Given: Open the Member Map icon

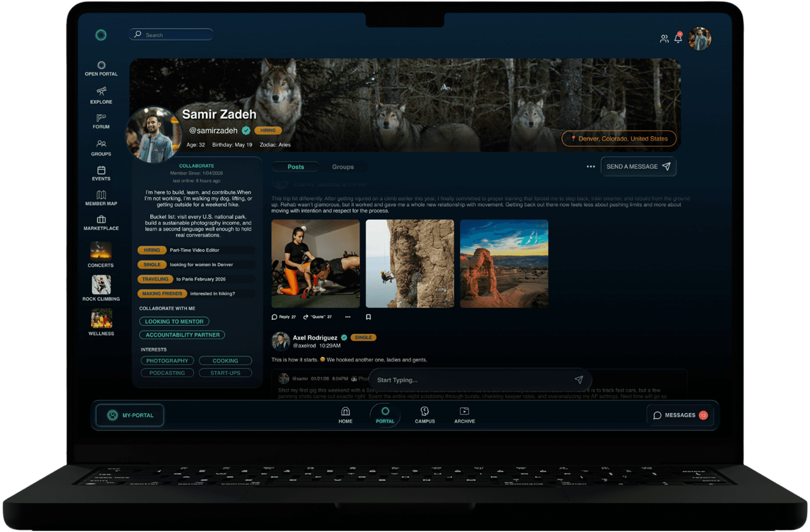Looking at the screenshot, I should pos(101,195).
